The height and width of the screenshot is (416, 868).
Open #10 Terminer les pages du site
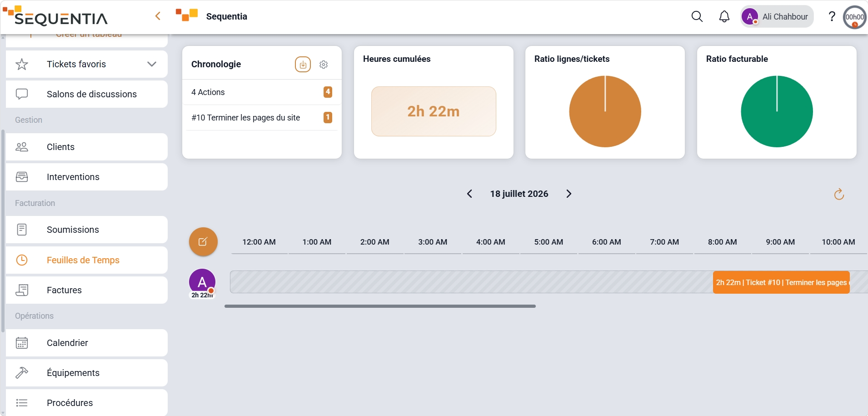click(x=262, y=118)
